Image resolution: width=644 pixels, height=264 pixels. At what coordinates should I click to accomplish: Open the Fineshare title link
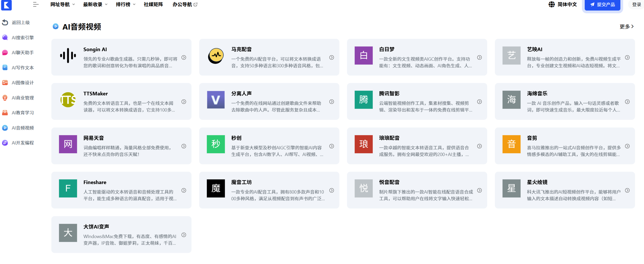95,182
